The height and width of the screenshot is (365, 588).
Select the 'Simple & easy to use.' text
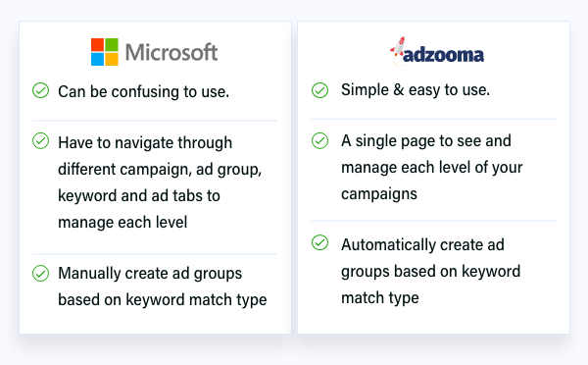pos(416,90)
